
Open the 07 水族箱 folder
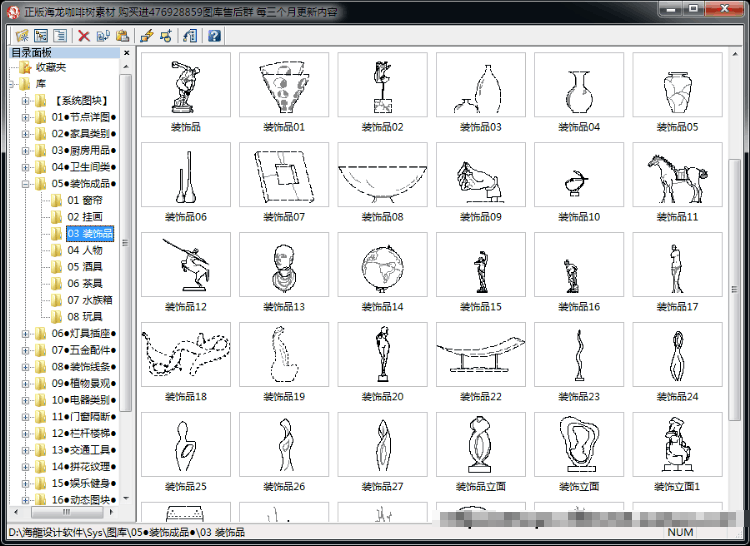click(89, 300)
